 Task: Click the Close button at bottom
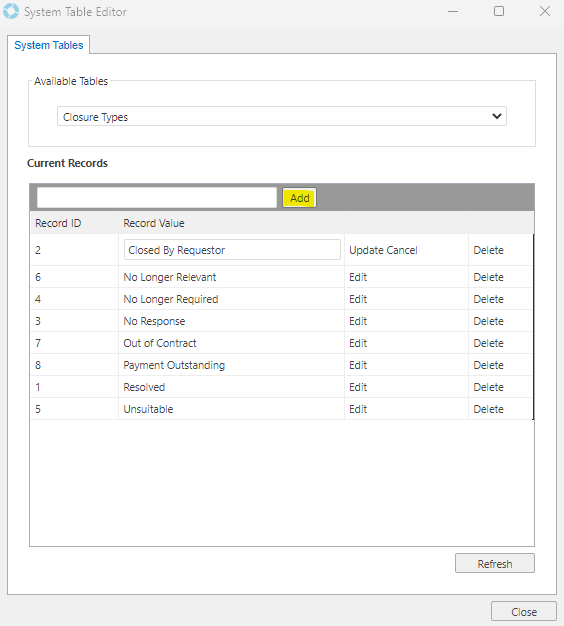pos(524,612)
